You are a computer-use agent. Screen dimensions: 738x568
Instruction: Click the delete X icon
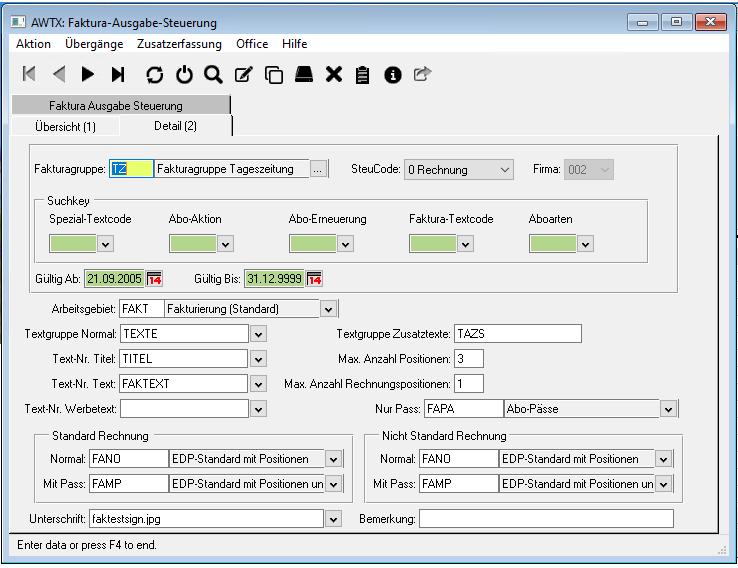(334, 74)
